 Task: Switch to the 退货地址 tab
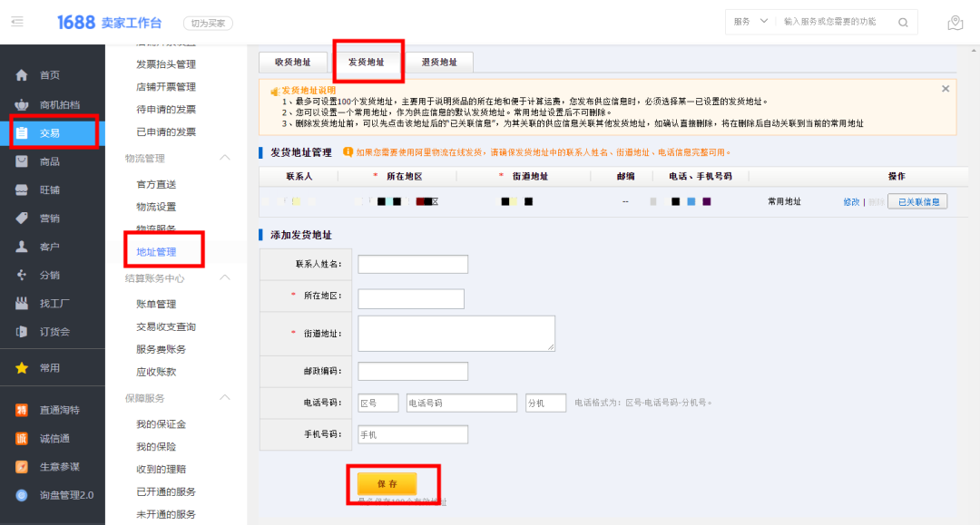[x=440, y=62]
